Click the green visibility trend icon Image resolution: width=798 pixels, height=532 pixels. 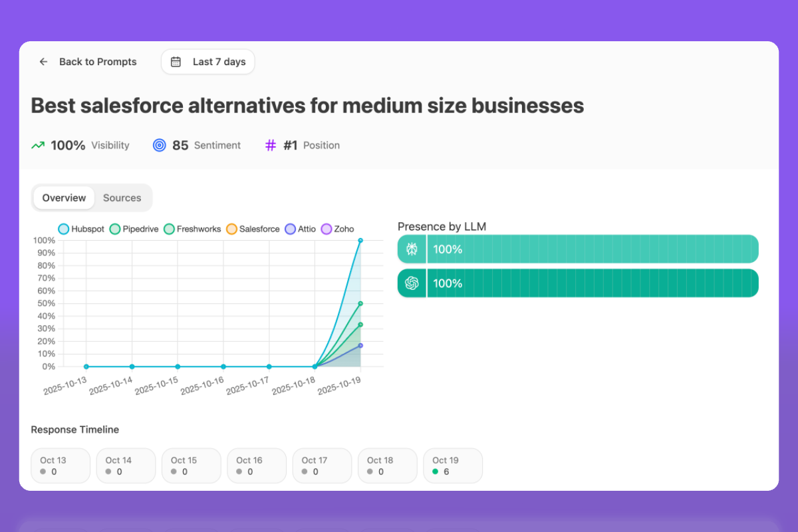37,145
